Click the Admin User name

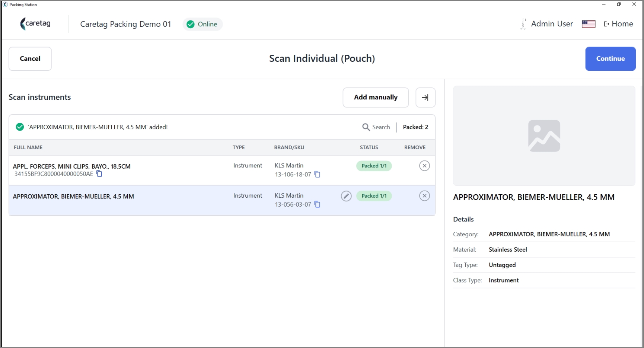point(552,24)
